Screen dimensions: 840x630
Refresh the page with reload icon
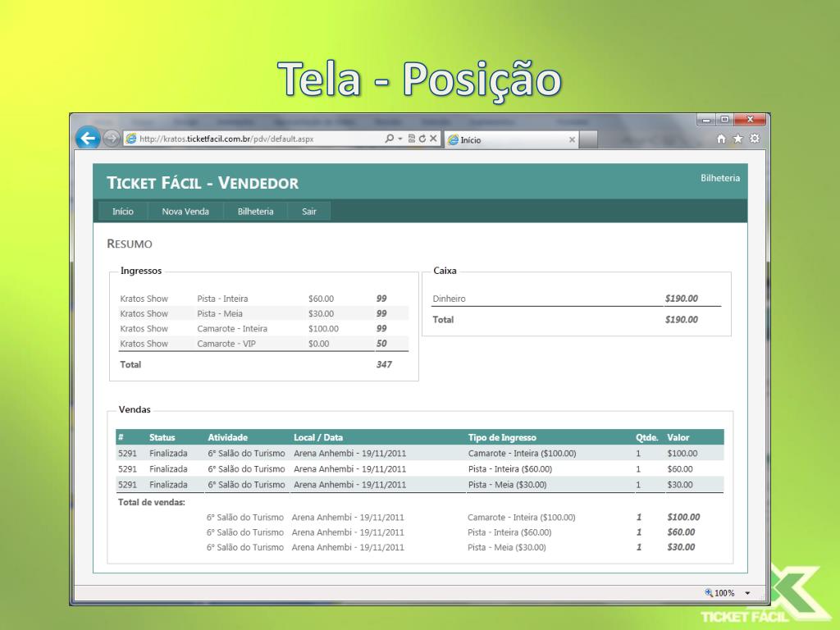(x=422, y=139)
